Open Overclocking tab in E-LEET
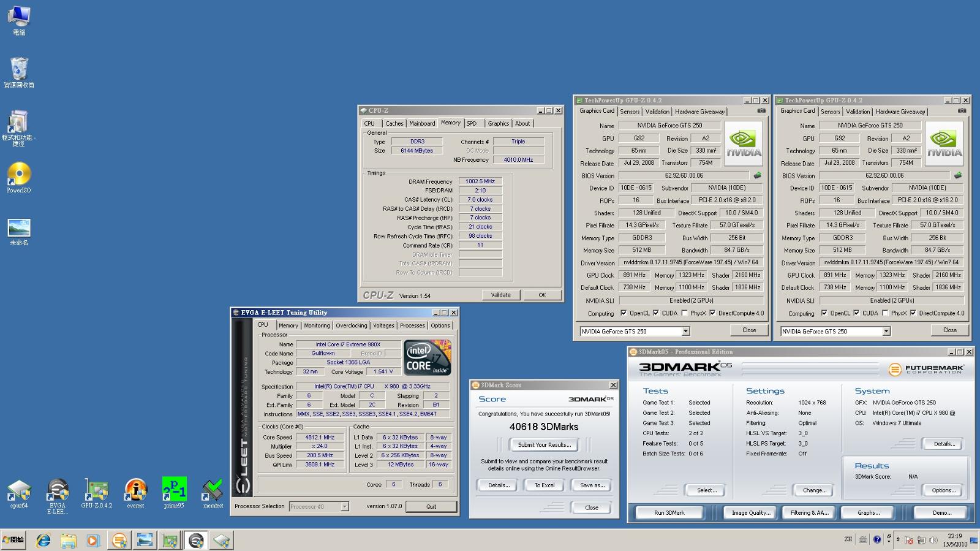 (x=352, y=326)
